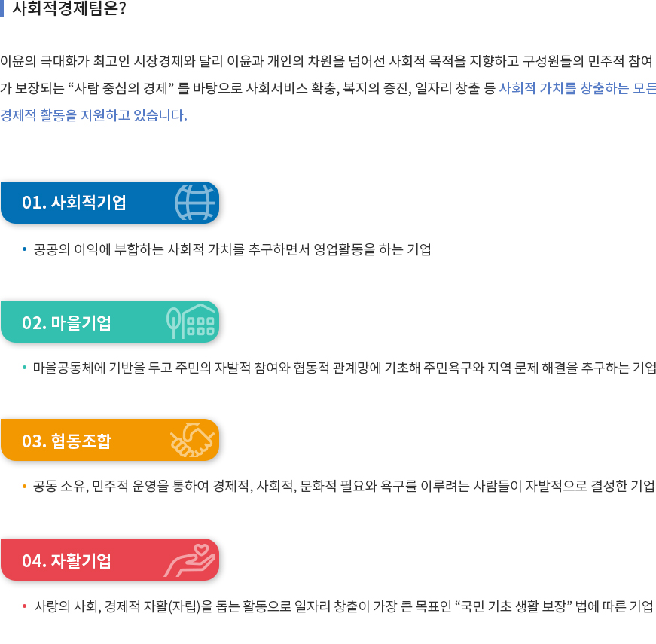Click the 협동조합 description about 공동 소유
The width and height of the screenshot is (656, 644).
coord(343,486)
